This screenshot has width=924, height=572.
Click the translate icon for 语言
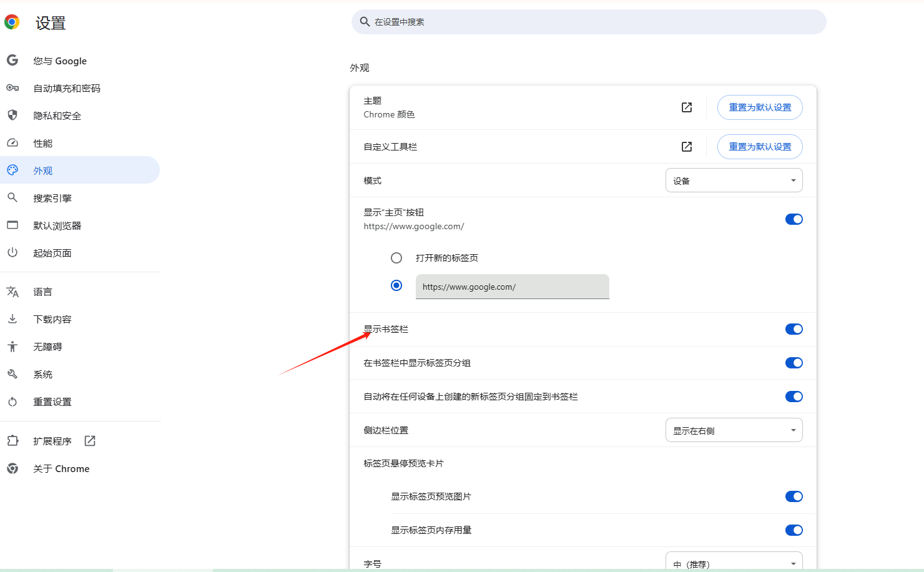click(12, 292)
